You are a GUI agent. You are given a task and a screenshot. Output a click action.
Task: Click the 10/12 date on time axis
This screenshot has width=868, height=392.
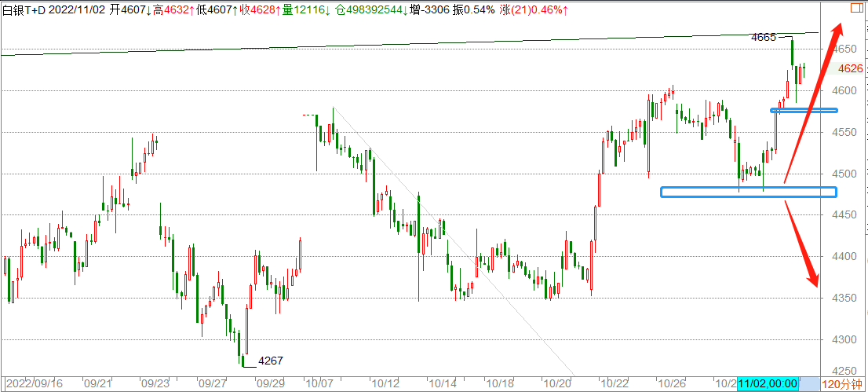(385, 383)
